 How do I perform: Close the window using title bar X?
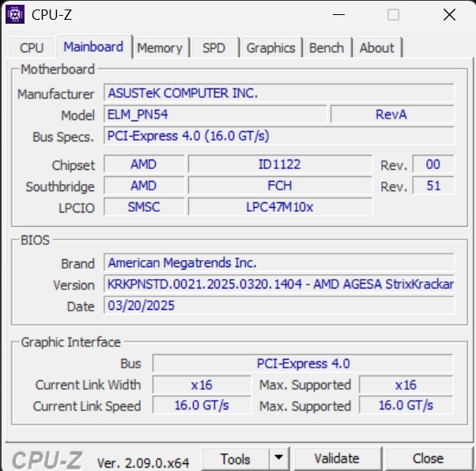click(449, 14)
